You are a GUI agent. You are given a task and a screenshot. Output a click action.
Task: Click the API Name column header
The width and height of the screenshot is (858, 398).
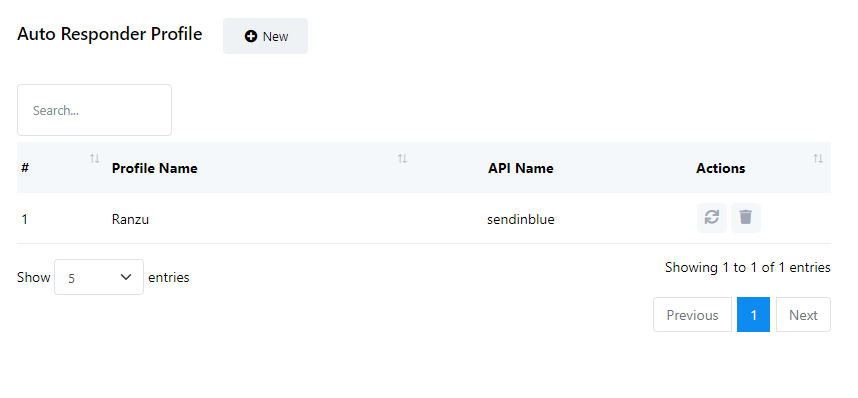[520, 168]
